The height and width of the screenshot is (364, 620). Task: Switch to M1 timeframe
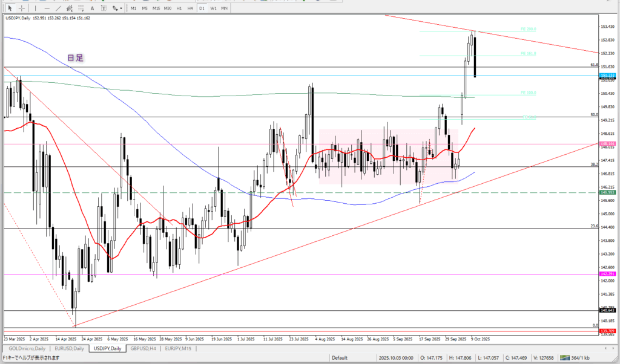(x=134, y=8)
